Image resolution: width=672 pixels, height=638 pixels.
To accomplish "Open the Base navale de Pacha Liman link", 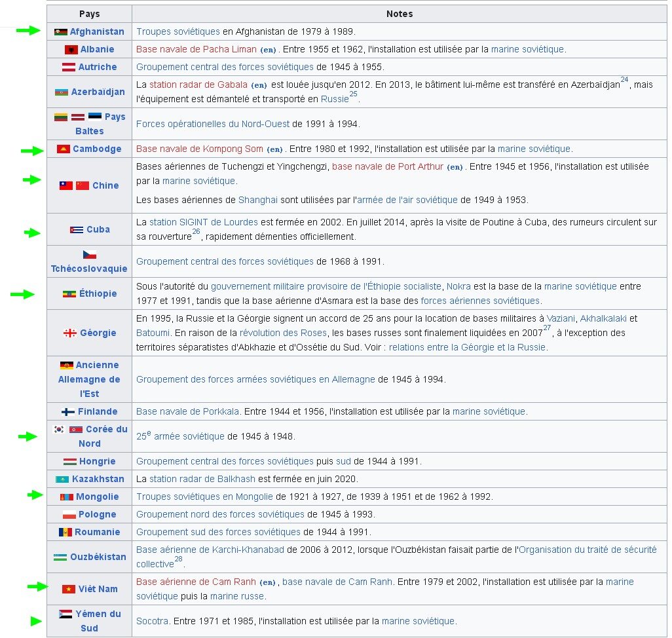I will pyautogui.click(x=196, y=49).
